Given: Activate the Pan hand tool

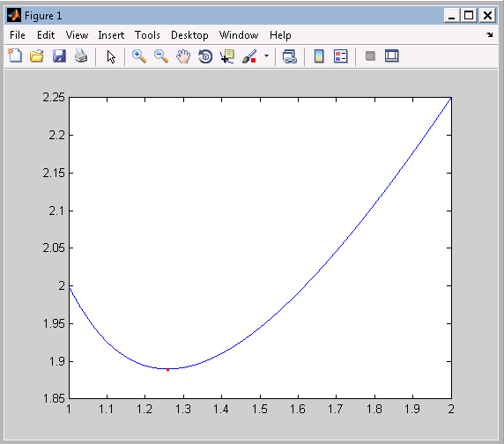Looking at the screenshot, I should (183, 56).
